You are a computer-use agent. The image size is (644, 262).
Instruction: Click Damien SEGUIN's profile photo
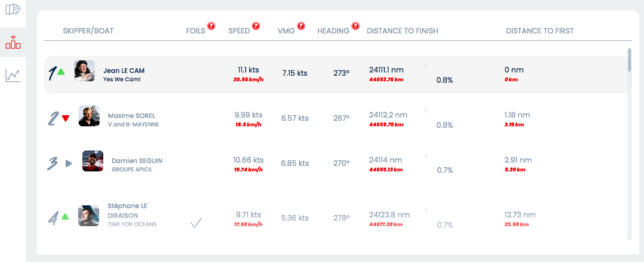(x=93, y=161)
